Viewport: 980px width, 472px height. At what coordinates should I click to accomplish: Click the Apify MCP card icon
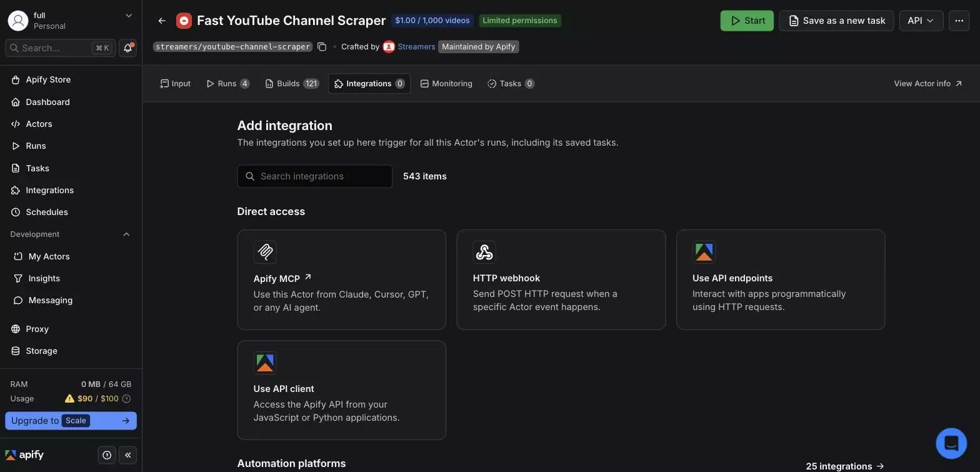point(265,252)
